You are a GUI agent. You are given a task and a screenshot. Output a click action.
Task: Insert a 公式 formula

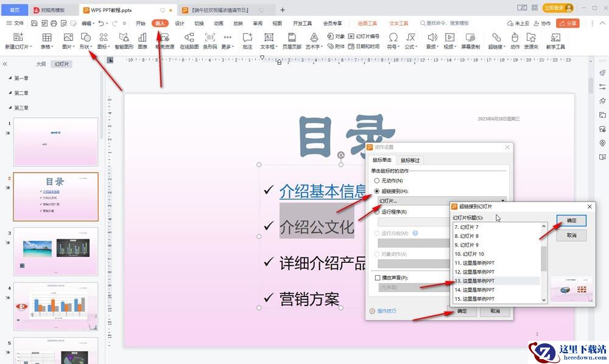(410, 41)
